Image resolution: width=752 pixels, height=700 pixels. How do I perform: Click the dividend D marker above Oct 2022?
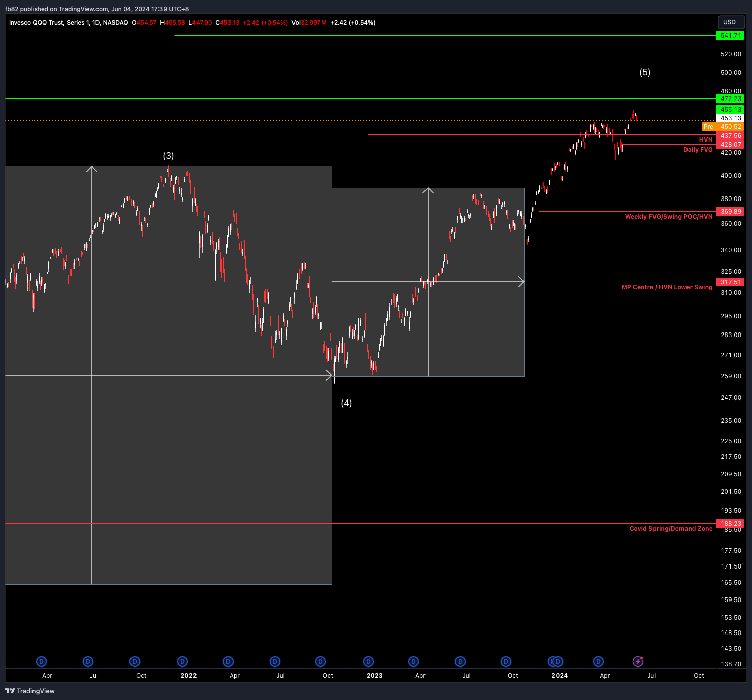point(320,661)
